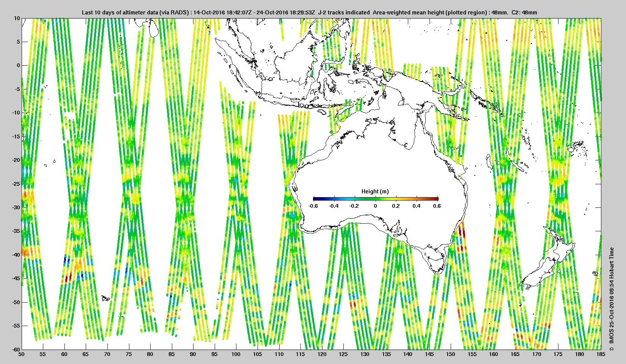Click longitude axis label '90'

click(193, 354)
